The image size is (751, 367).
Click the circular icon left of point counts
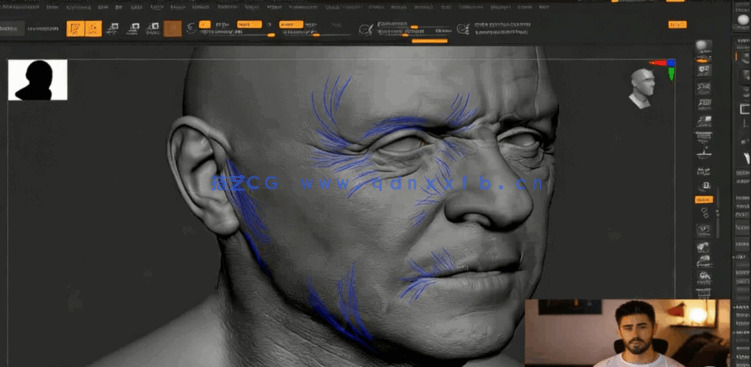point(463,29)
